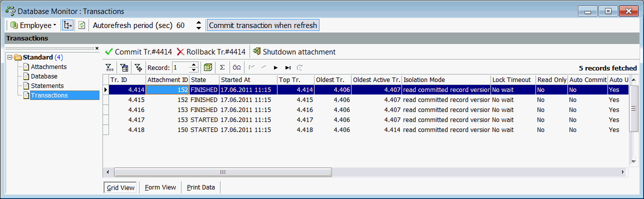Click the filter-with-plus icon
644x199 pixels.
[138, 67]
